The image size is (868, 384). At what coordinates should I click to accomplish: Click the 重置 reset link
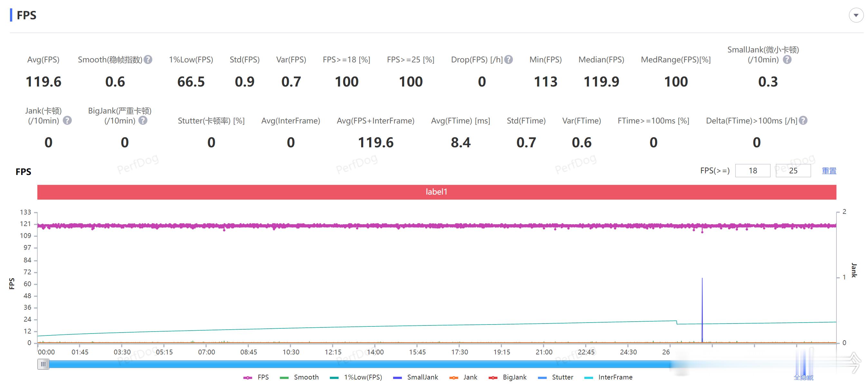pos(829,171)
